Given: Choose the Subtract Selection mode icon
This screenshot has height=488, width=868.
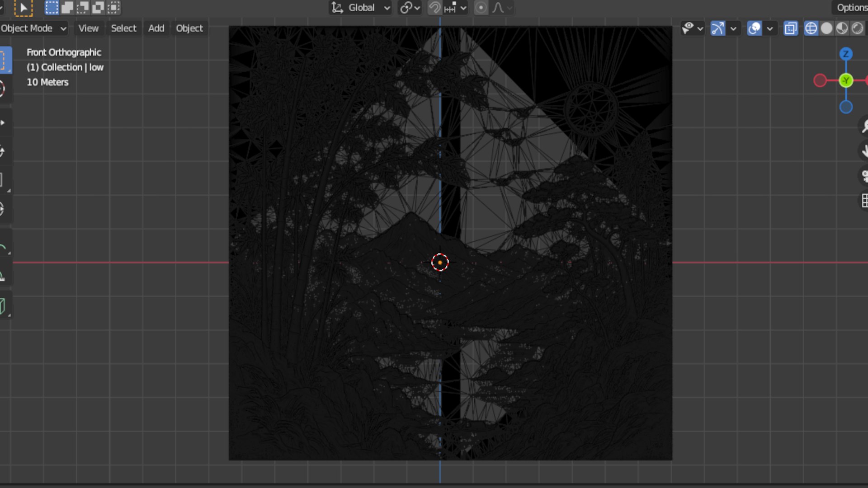Looking at the screenshot, I should [82, 7].
